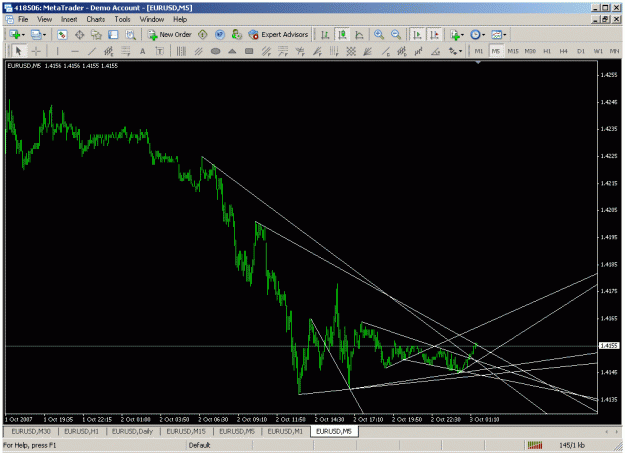Zoom out of the chart
625x453 pixels.
pos(396,35)
